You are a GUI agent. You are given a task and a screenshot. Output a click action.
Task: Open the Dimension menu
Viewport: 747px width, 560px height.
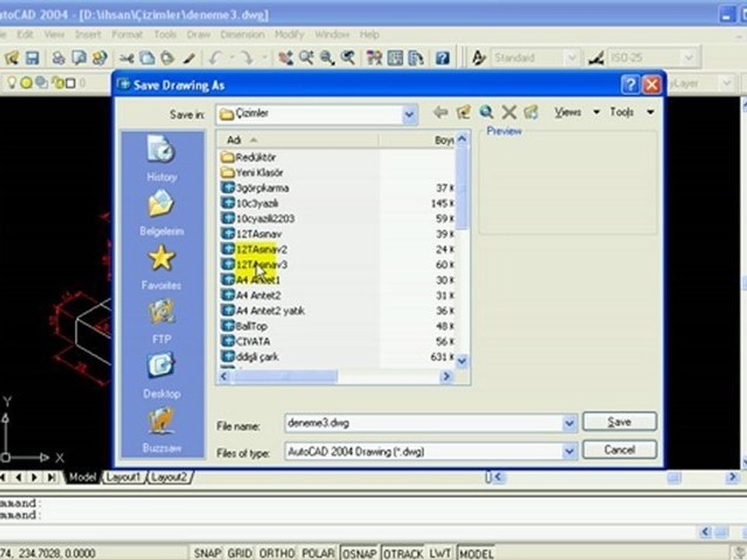pyautogui.click(x=242, y=34)
